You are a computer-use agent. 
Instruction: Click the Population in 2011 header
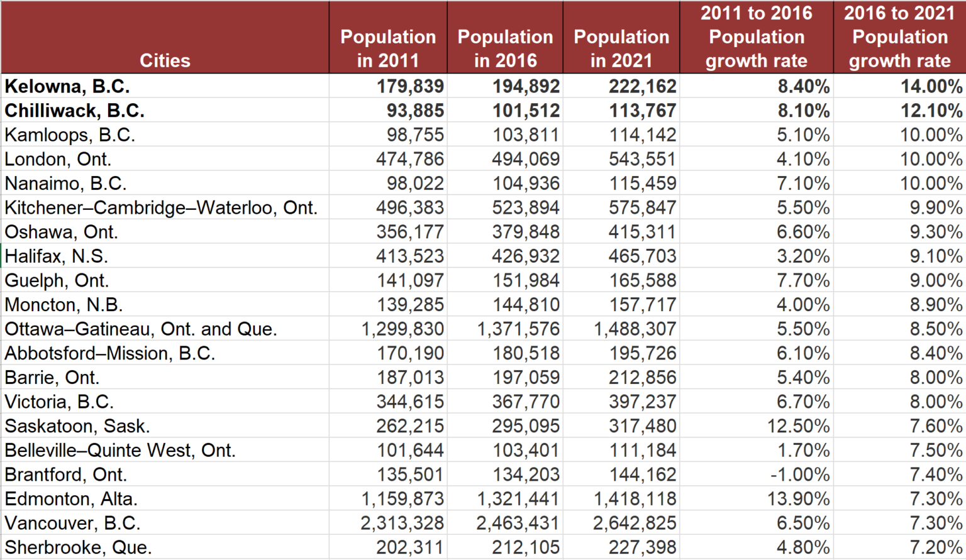388,37
